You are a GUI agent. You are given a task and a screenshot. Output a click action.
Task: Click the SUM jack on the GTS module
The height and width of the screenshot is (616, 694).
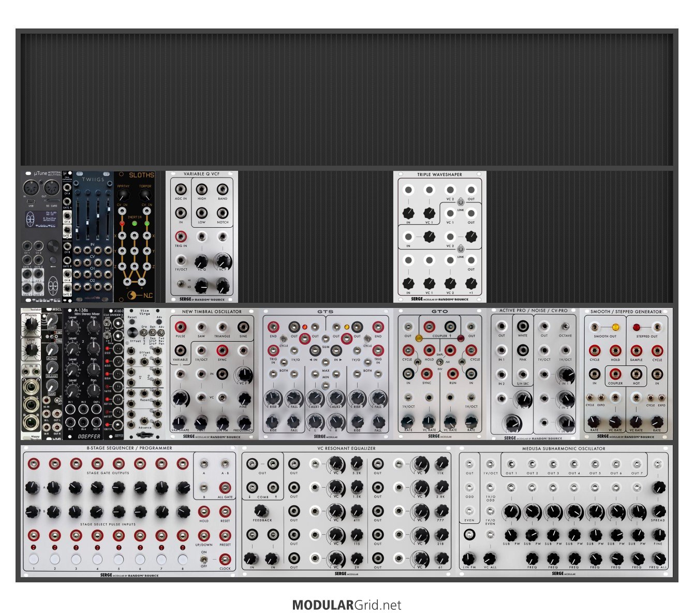326,338
